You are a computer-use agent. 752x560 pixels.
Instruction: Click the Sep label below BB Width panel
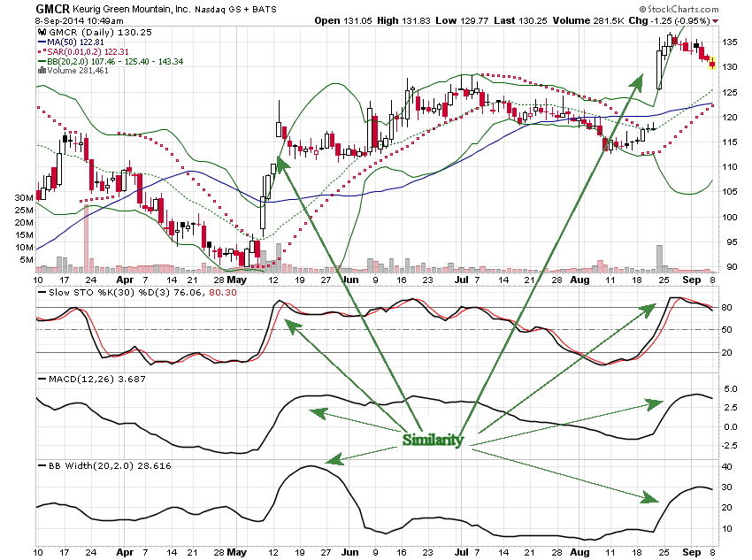[691, 552]
